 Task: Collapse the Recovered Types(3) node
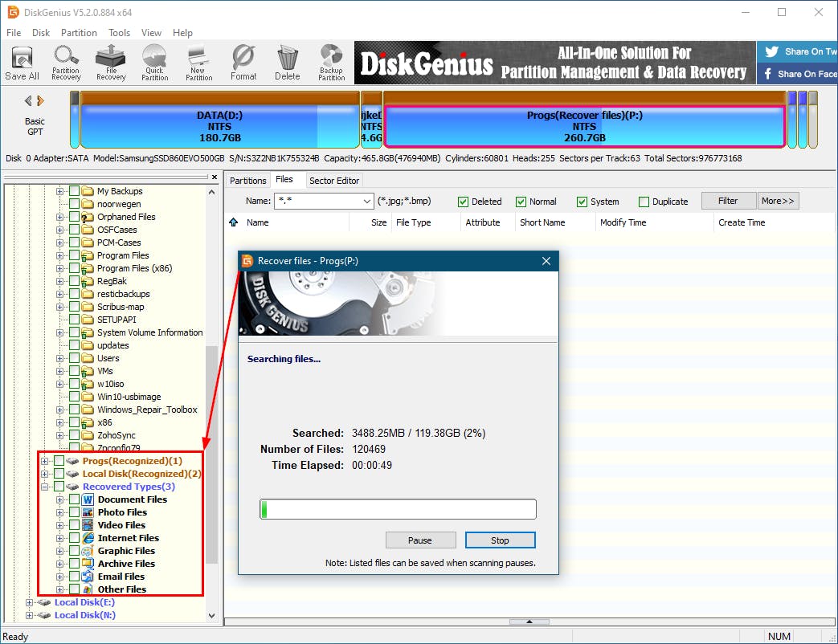click(44, 487)
